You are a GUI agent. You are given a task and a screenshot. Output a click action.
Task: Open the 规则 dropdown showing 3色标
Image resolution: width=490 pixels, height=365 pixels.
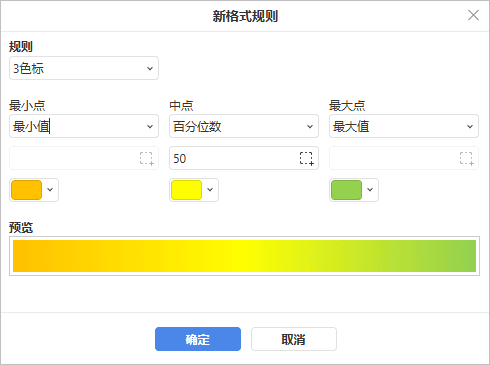click(84, 68)
